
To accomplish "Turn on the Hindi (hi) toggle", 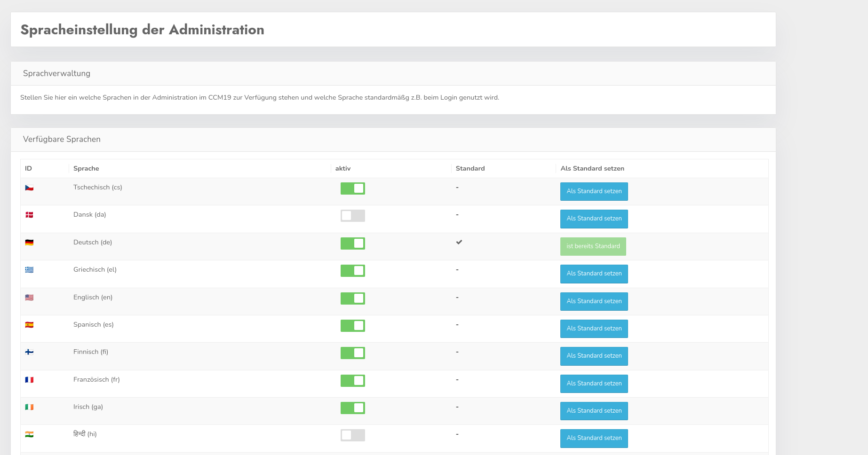I will [352, 435].
